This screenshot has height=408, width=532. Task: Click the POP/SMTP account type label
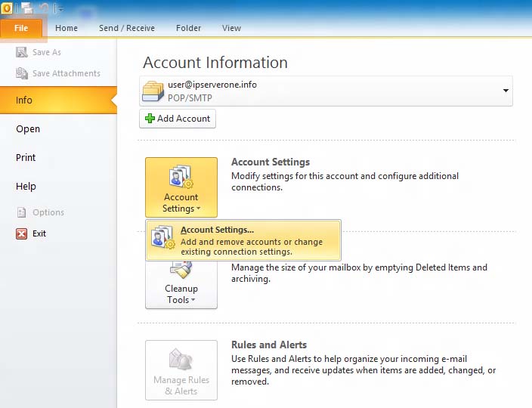pos(190,98)
